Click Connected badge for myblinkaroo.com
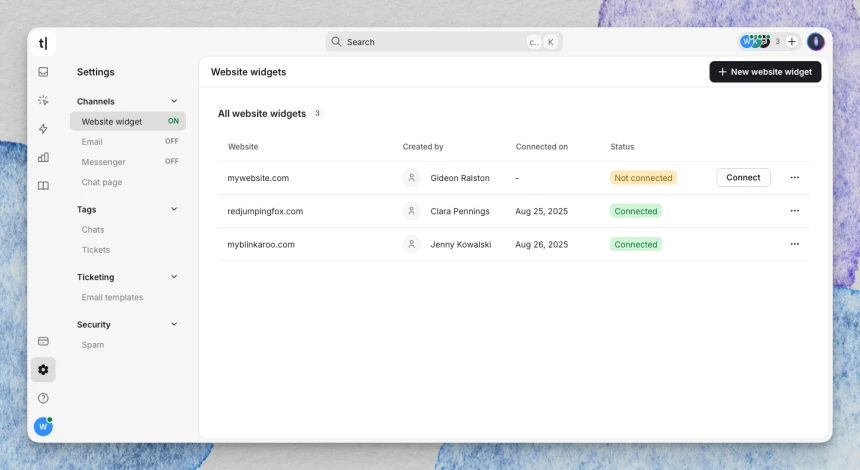This screenshot has width=860, height=470. [x=636, y=244]
